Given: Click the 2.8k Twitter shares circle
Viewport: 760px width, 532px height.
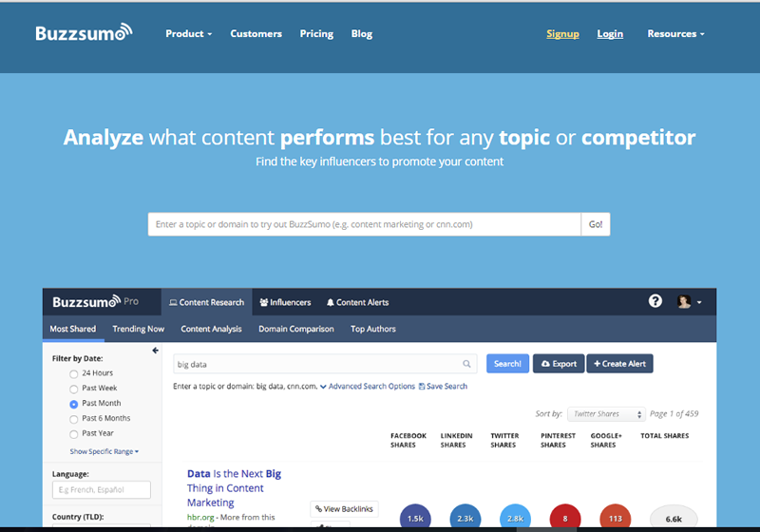Looking at the screenshot, I should pos(515,518).
